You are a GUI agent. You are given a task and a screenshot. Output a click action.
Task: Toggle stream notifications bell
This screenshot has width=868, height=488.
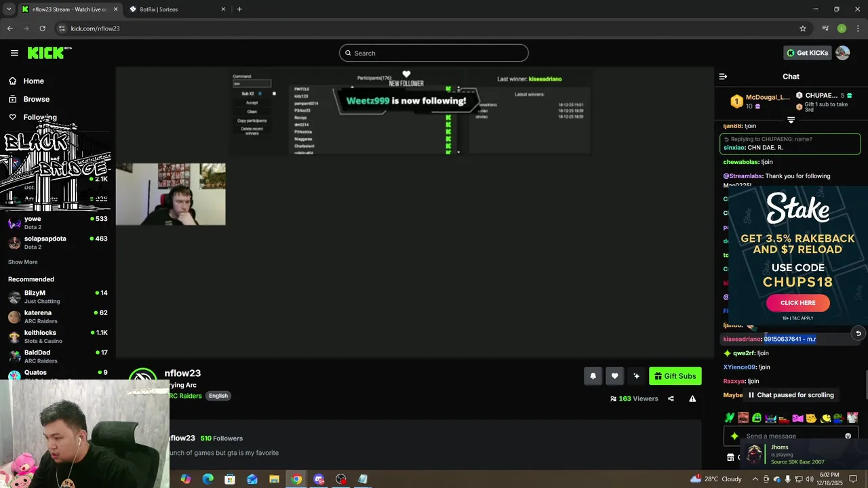pyautogui.click(x=593, y=376)
